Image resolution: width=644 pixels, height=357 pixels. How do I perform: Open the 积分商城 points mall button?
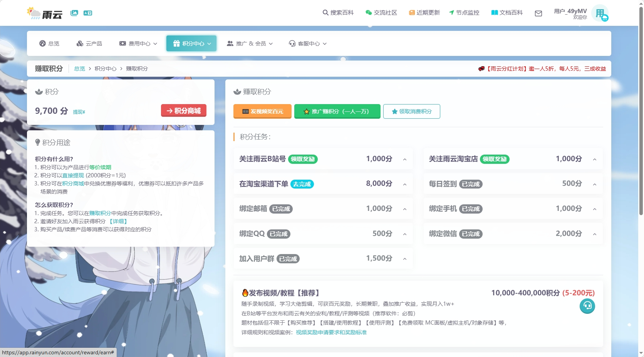click(184, 111)
